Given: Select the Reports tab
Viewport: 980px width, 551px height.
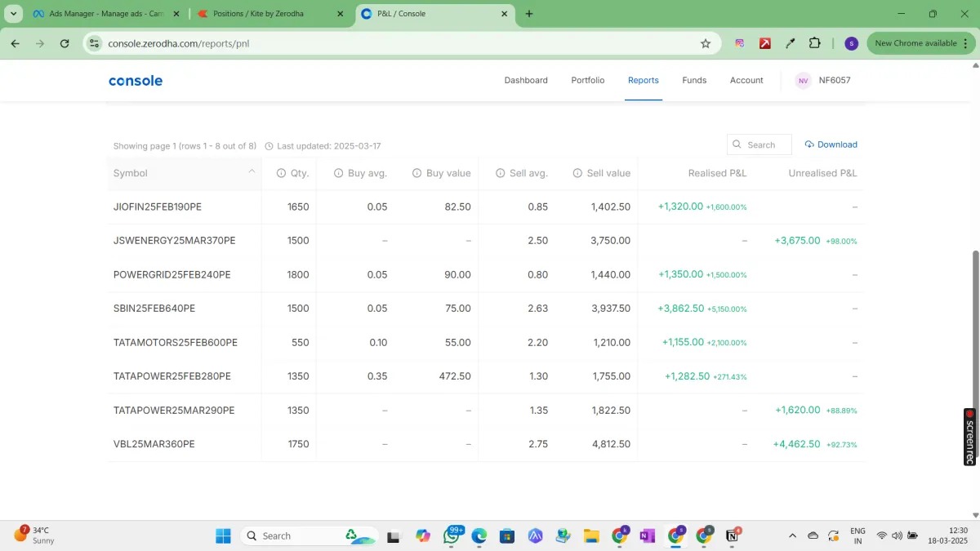Looking at the screenshot, I should click(x=644, y=80).
